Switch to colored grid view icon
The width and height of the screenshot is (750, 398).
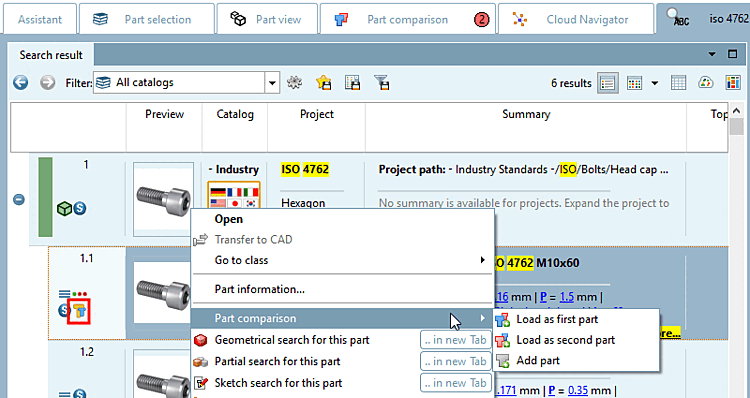pos(635,83)
